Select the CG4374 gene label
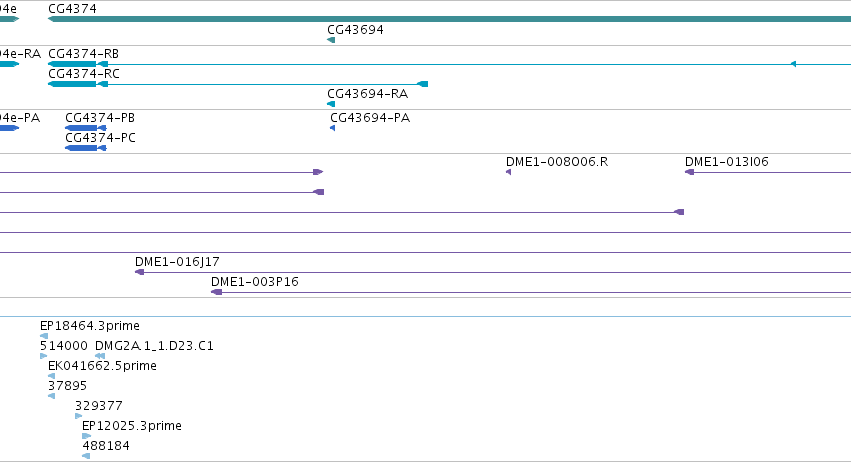 pos(72,9)
